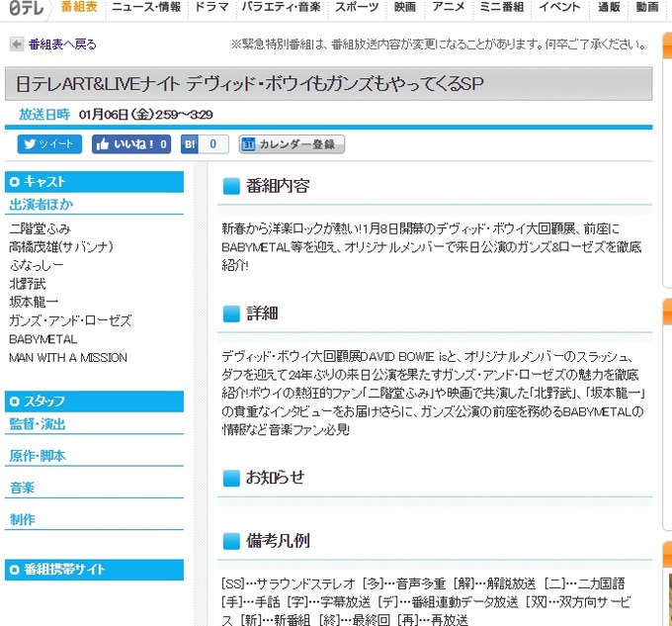Screen dimensions: 672x626
Task: Click cast name MAN WITH A MISSION
Action: 68,358
